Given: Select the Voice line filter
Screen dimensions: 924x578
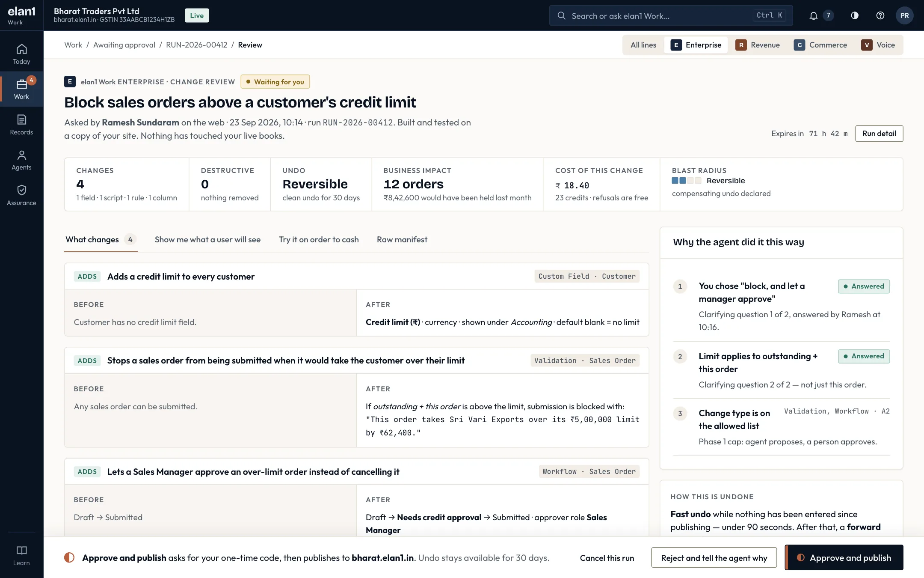Looking at the screenshot, I should click(878, 45).
